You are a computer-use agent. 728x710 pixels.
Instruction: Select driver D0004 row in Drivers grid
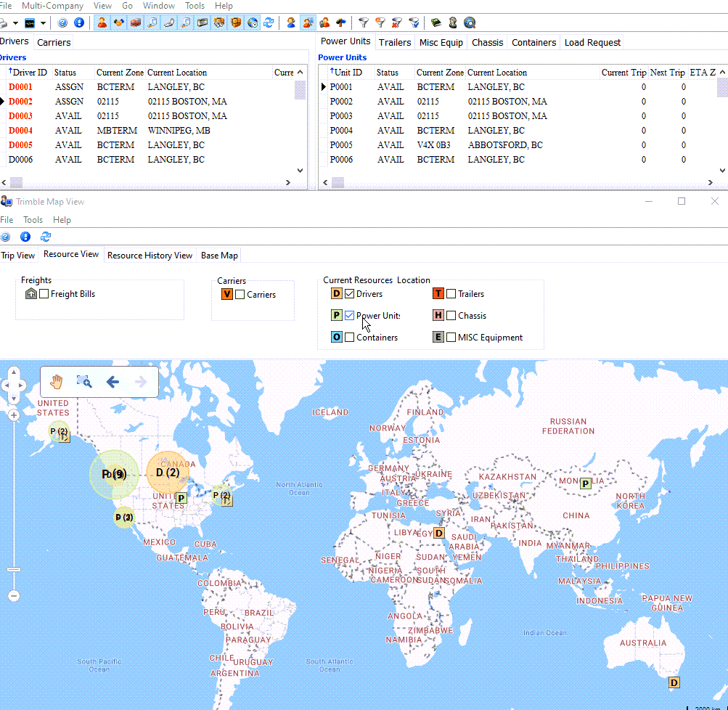tap(21, 131)
